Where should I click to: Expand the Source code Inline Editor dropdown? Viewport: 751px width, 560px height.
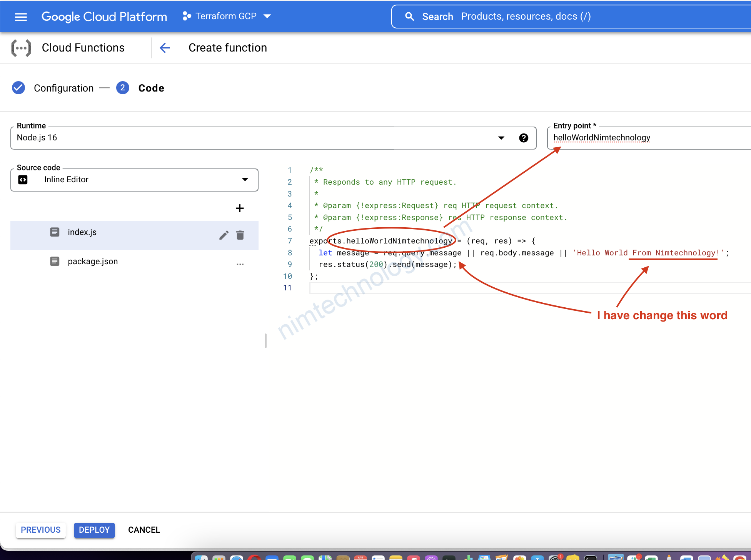[x=245, y=180]
